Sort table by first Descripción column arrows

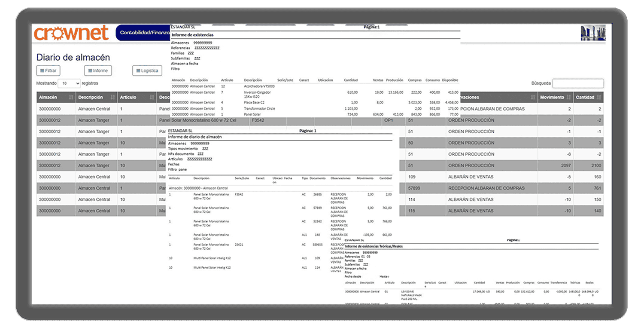pos(112,98)
